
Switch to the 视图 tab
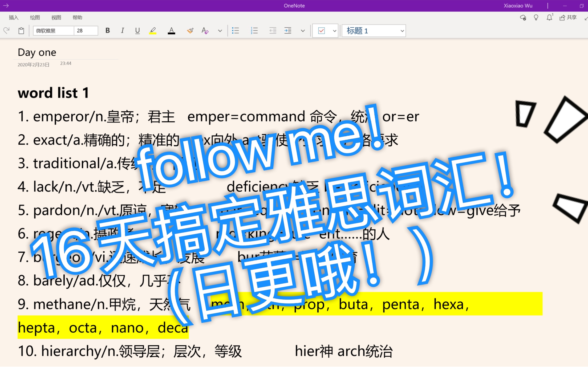point(56,18)
